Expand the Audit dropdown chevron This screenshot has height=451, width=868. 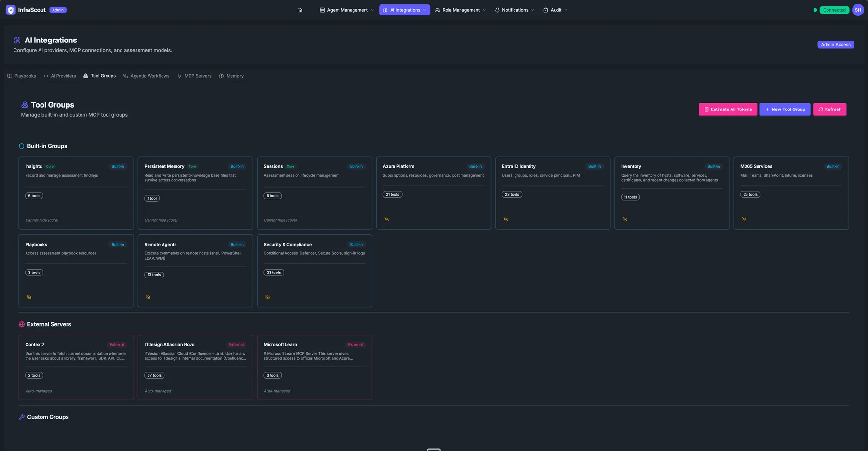click(566, 10)
